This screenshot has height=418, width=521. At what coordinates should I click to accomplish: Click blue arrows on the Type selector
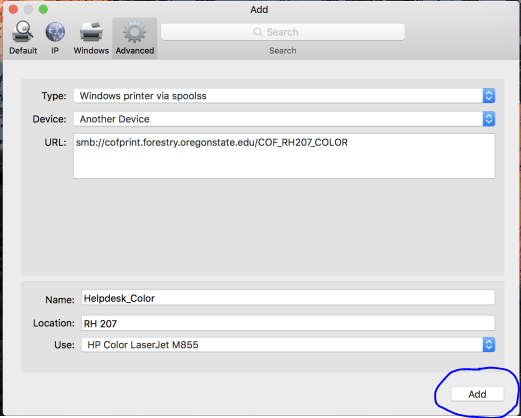tap(489, 96)
